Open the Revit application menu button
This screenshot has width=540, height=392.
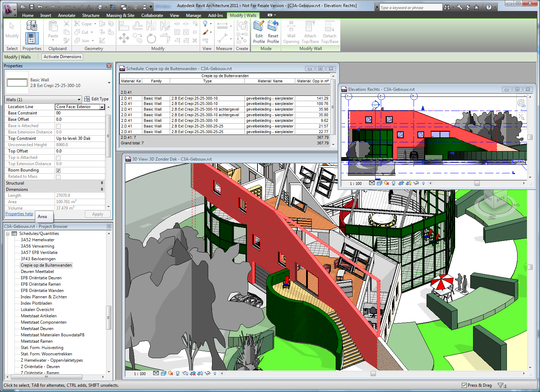coord(10,10)
